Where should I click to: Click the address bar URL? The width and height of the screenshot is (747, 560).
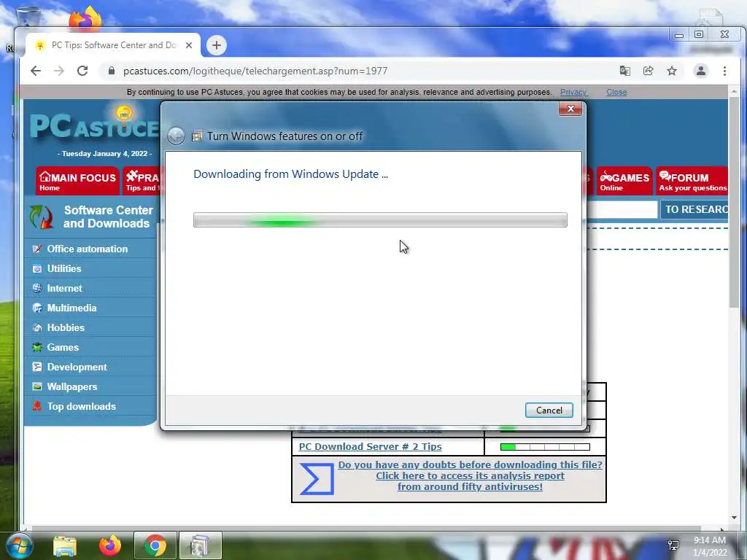pyautogui.click(x=255, y=71)
